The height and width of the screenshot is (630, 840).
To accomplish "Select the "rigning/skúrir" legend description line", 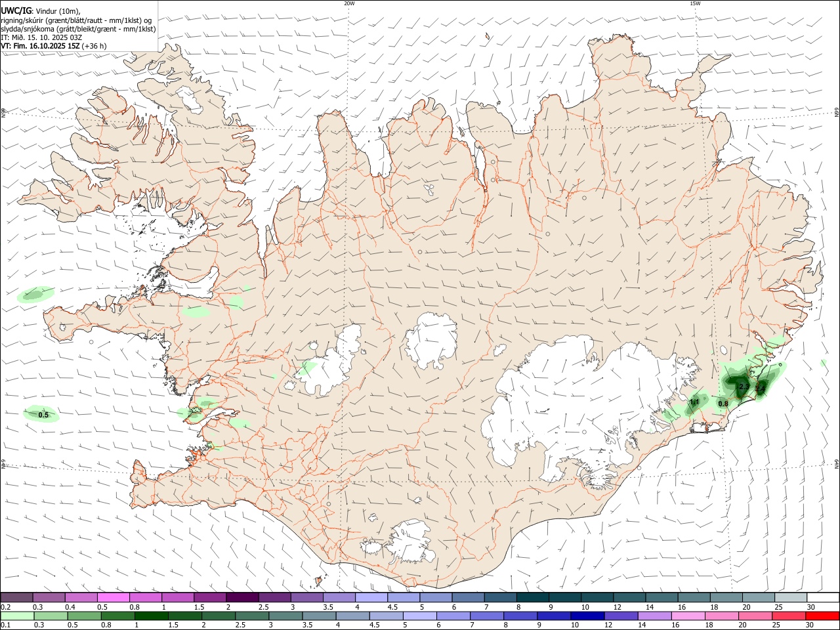I will pyautogui.click(x=75, y=20).
